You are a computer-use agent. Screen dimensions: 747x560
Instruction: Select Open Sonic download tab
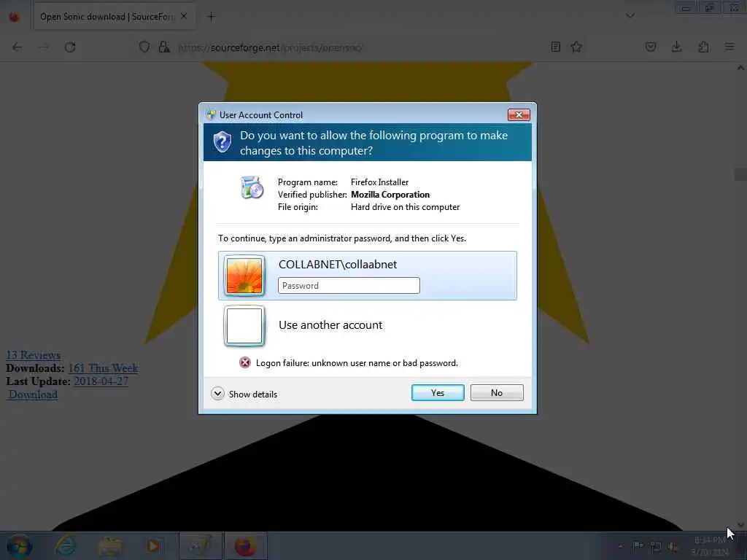click(114, 17)
